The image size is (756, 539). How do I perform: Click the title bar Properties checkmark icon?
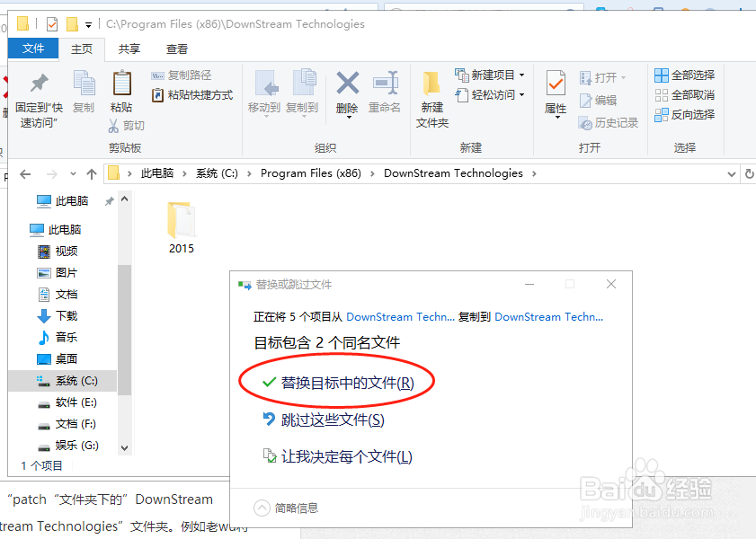52,23
